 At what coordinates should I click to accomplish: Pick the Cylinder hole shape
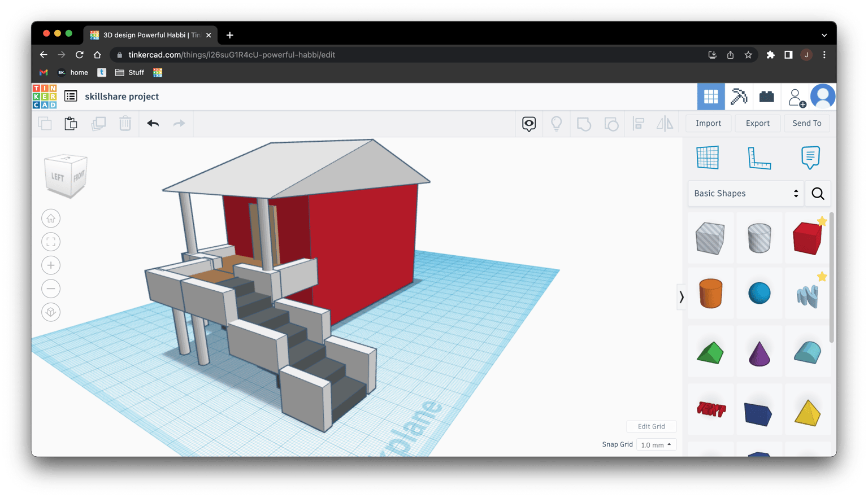(x=759, y=238)
